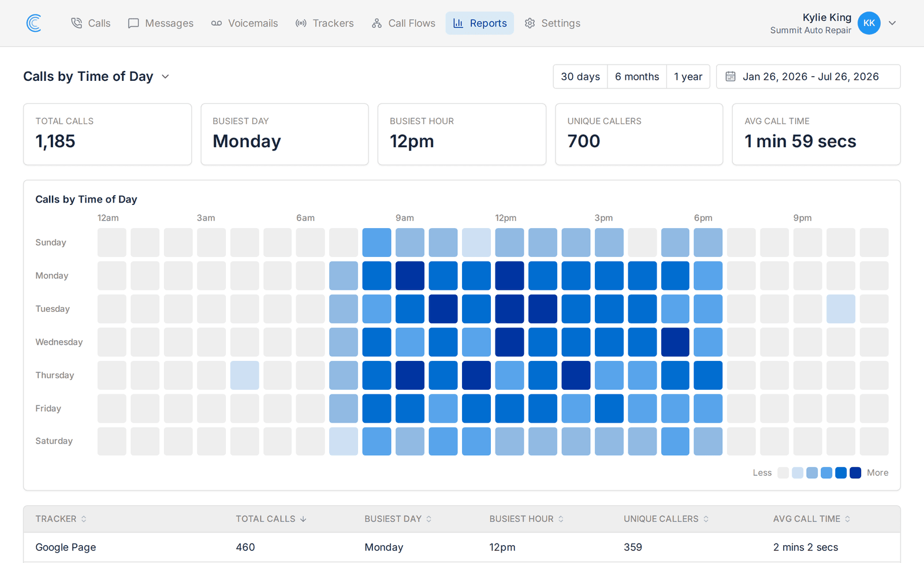Click the Voicemails tape icon

(217, 23)
